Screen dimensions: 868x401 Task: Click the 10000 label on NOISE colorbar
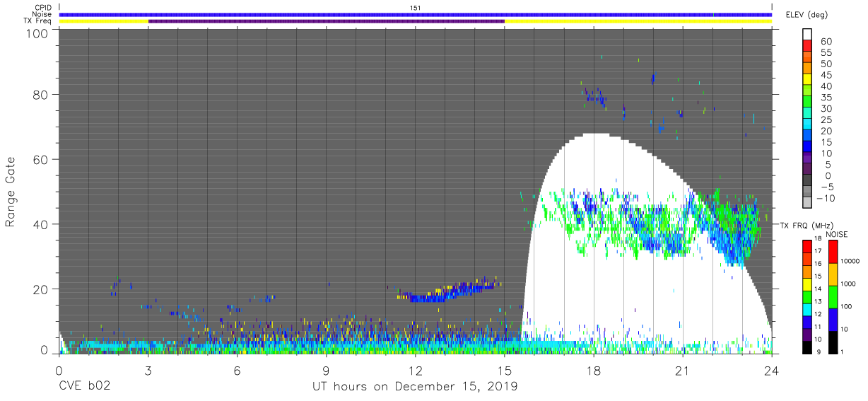(850, 261)
